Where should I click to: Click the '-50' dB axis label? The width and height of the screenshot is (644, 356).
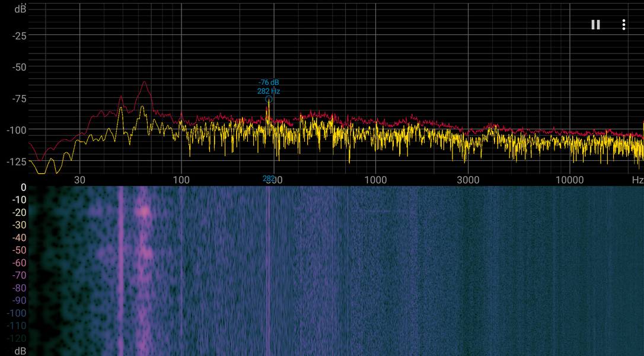click(x=20, y=67)
